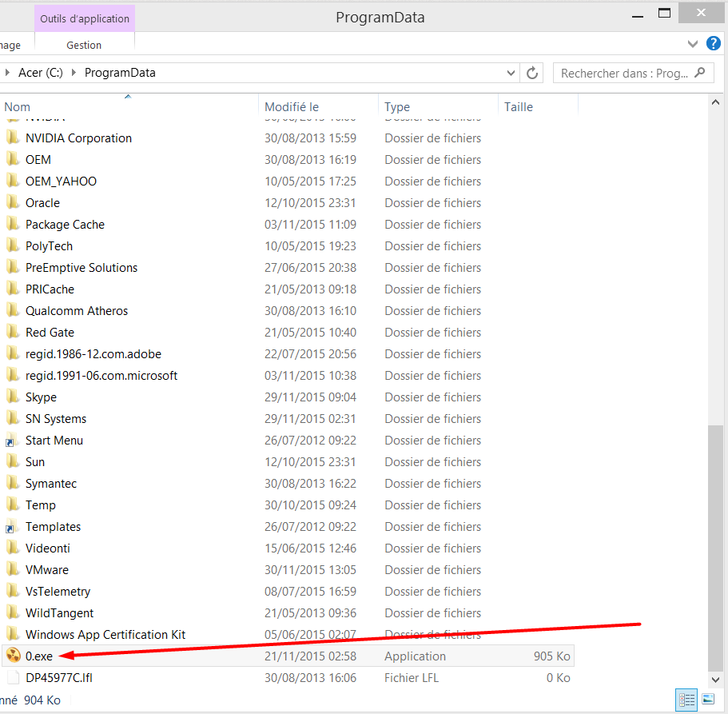Click the Red Gate folder icon
The image size is (728, 714).
tap(13, 332)
